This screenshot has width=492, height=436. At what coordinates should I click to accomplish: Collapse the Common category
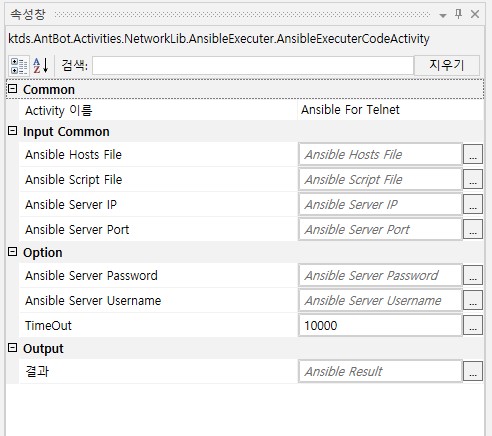click(12, 89)
